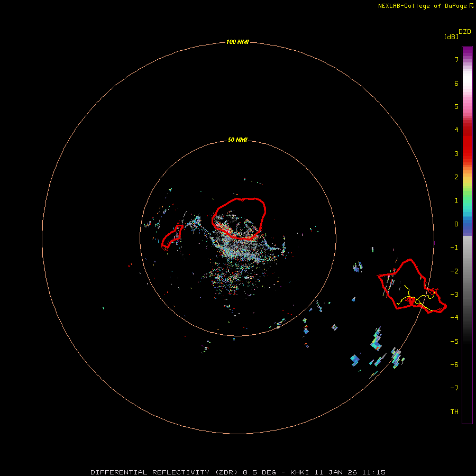Click the 3 value on the color scale
Screen dimensions: 476x476
[x=456, y=153]
